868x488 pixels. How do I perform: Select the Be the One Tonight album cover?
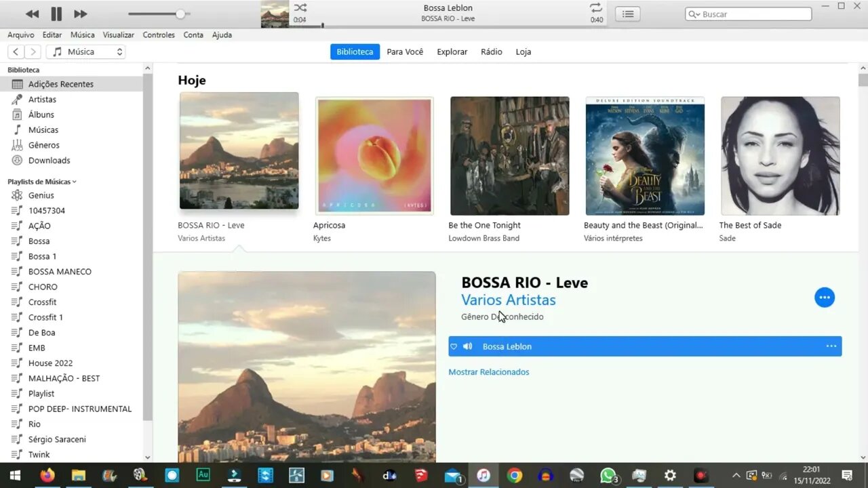(x=509, y=156)
